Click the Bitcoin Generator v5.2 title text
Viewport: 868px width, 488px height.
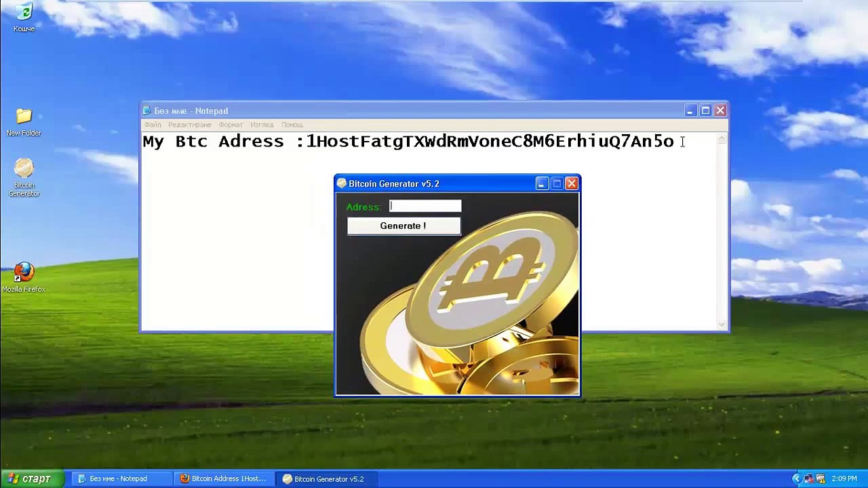(394, 184)
